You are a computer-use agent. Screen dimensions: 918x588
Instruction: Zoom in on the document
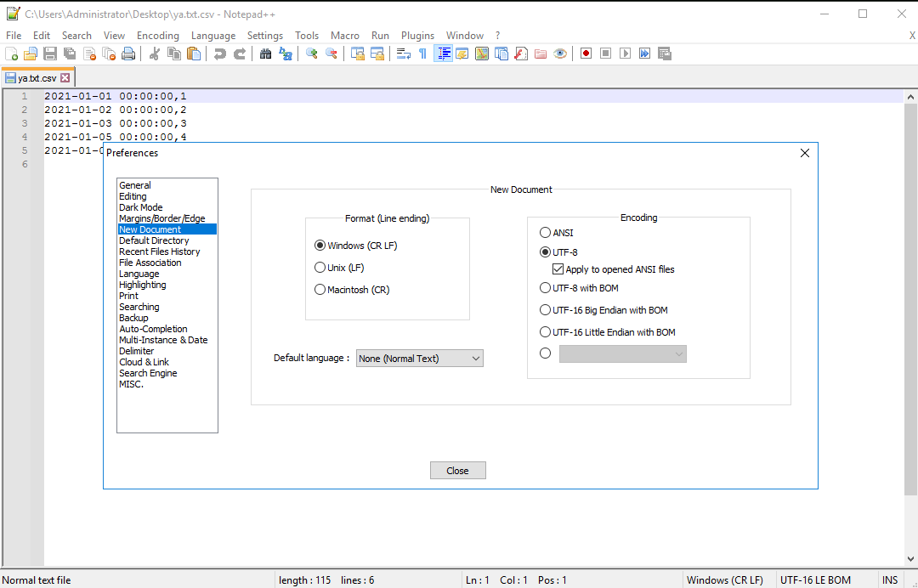pos(309,53)
